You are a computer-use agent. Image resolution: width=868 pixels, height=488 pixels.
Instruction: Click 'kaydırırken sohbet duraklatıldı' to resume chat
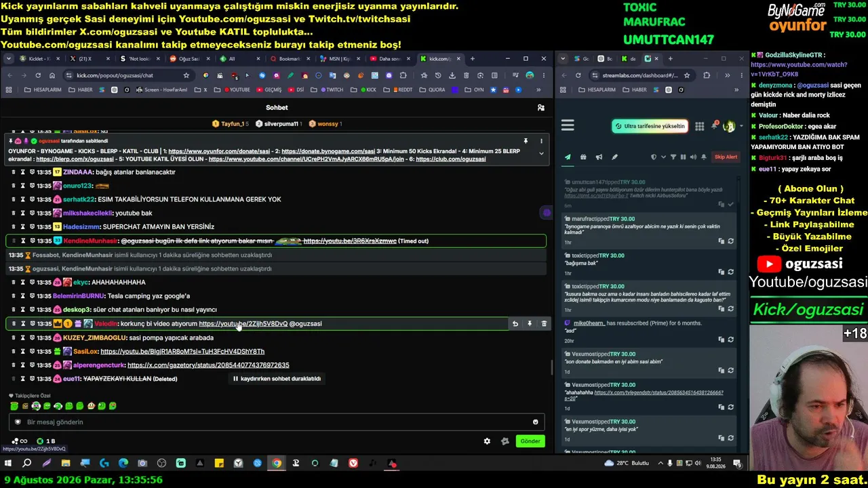click(x=277, y=379)
